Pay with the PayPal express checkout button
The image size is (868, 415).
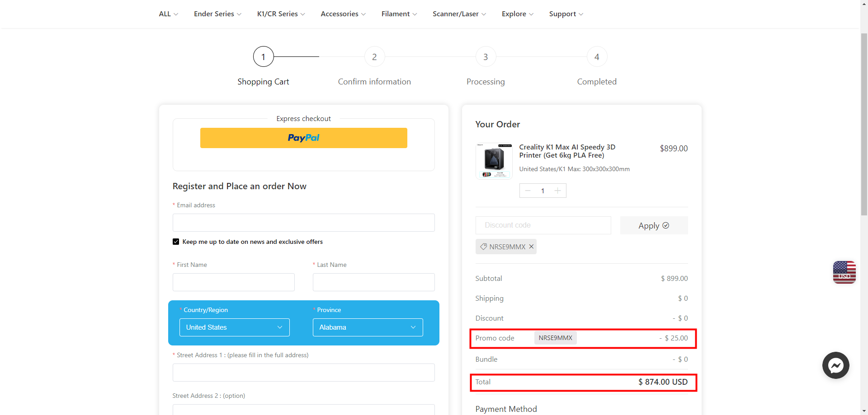tap(303, 138)
